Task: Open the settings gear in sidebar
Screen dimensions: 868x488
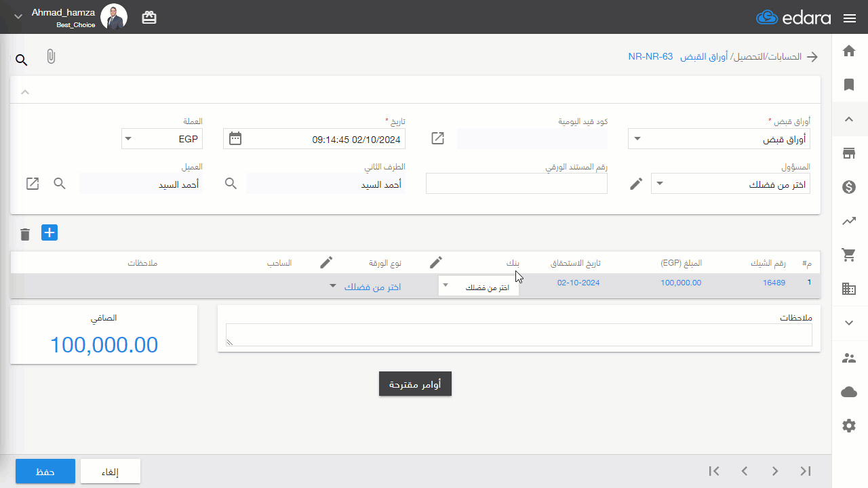Action: tap(849, 426)
